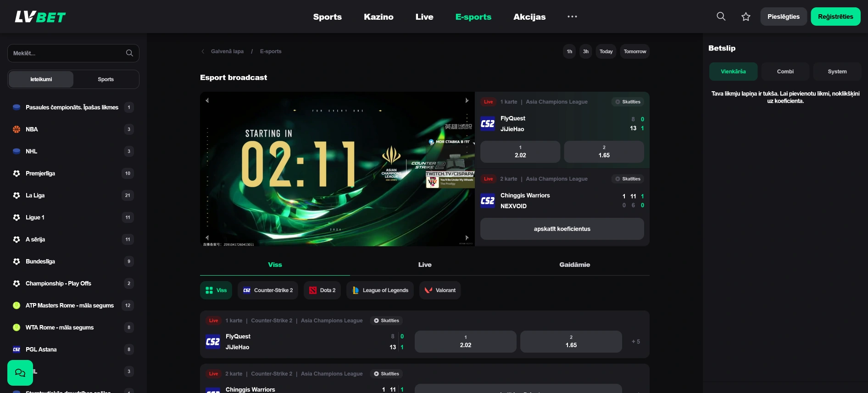This screenshot has width=868, height=393.
Task: Click the NHL puck icon
Action: pyautogui.click(x=17, y=151)
